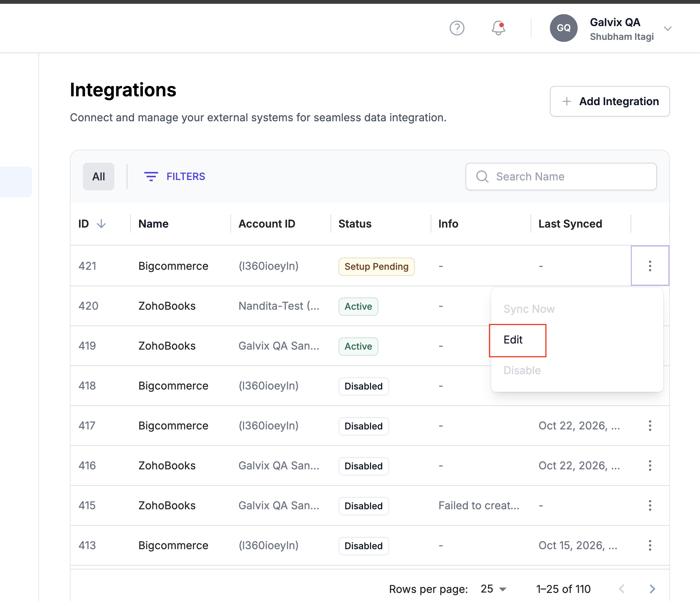Image resolution: width=700 pixels, height=601 pixels.
Task: Choose Disable in the context menu
Action: point(522,370)
